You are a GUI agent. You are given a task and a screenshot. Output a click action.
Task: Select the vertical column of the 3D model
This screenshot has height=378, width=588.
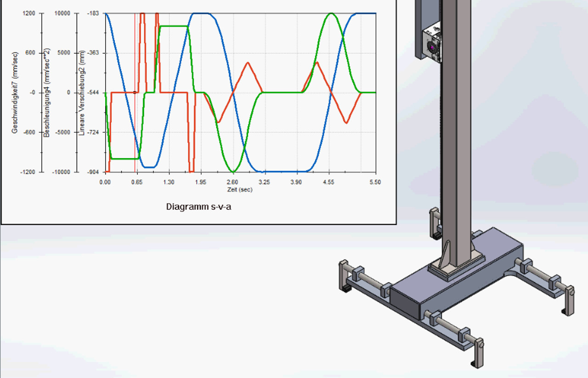pos(457,138)
